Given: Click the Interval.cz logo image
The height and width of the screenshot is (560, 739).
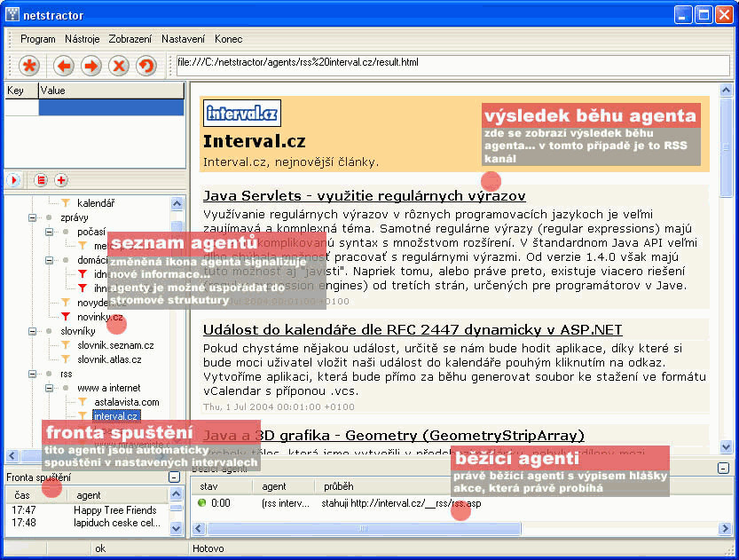Looking at the screenshot, I should pos(242,113).
